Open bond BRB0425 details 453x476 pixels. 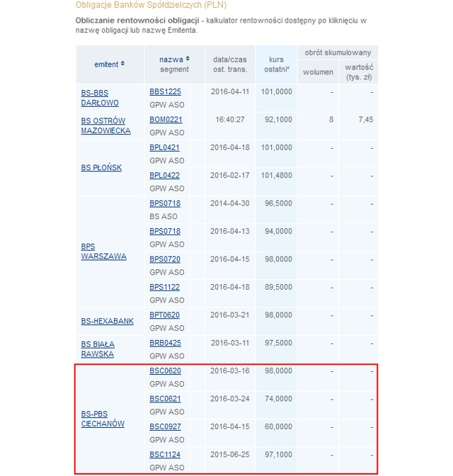point(165,343)
